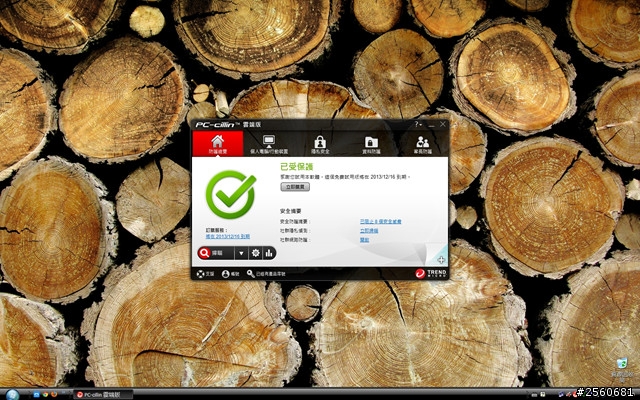This screenshot has width=640, height=400.
Task: Open the Windows Start orb
Action: pos(12,394)
